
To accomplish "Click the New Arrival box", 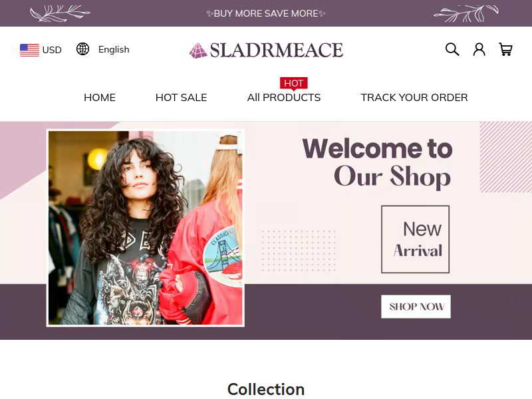I will pyautogui.click(x=415, y=239).
